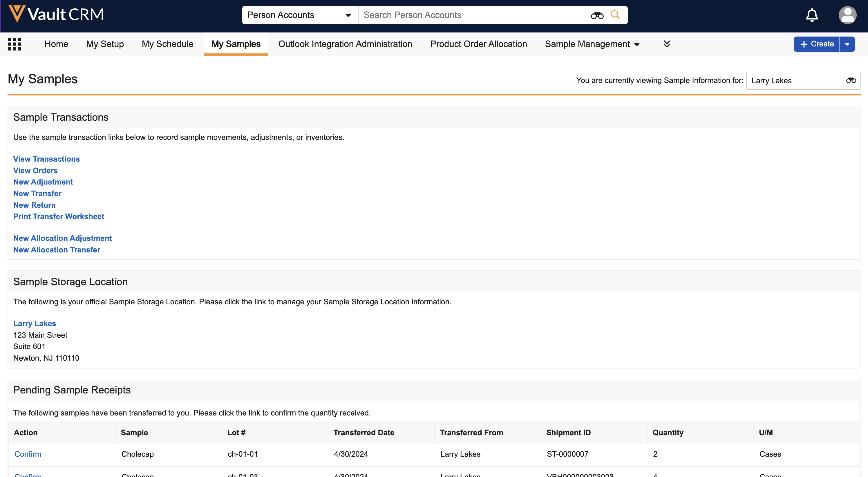Open Larry Lakes storage location link

[34, 323]
